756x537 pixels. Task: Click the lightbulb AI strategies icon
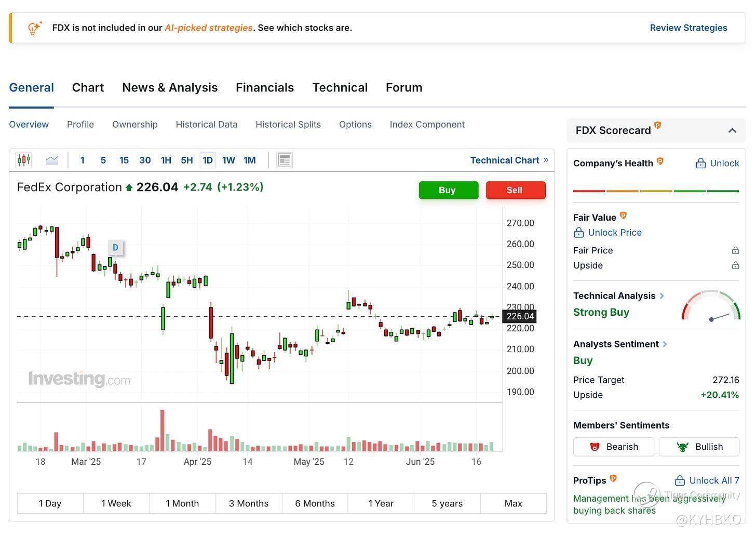(35, 28)
